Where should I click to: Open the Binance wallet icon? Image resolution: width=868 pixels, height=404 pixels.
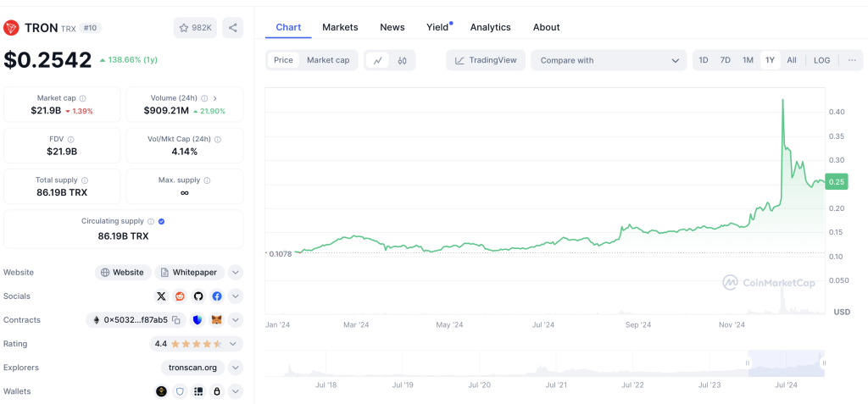161,391
